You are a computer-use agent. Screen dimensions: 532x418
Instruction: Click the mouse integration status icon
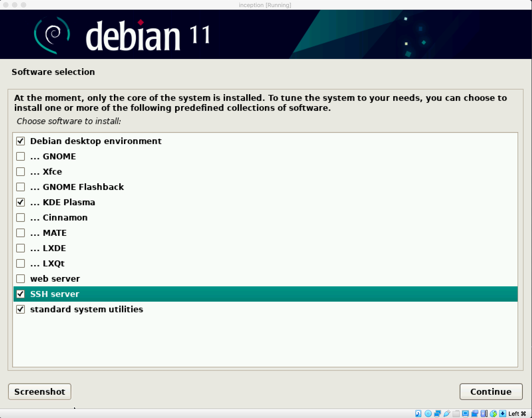click(x=493, y=414)
